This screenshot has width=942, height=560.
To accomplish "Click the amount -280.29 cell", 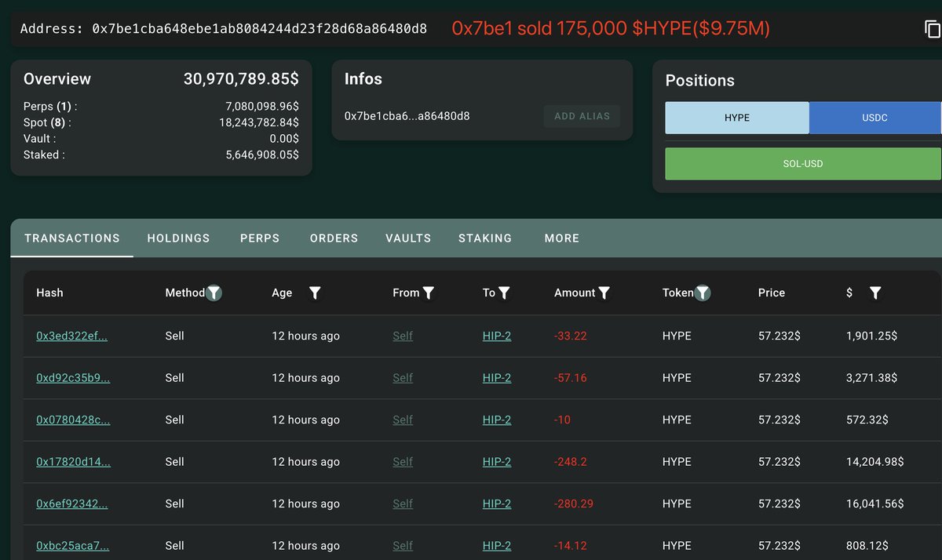I will pos(574,504).
